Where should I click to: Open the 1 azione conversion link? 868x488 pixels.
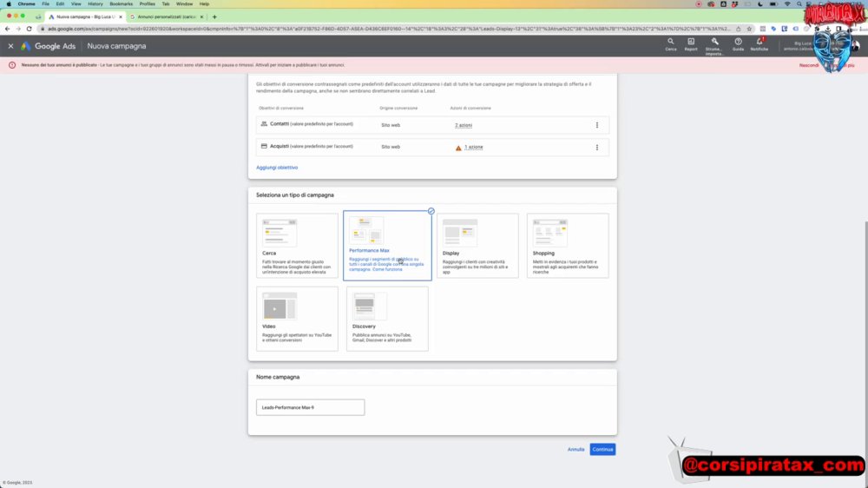coord(473,148)
